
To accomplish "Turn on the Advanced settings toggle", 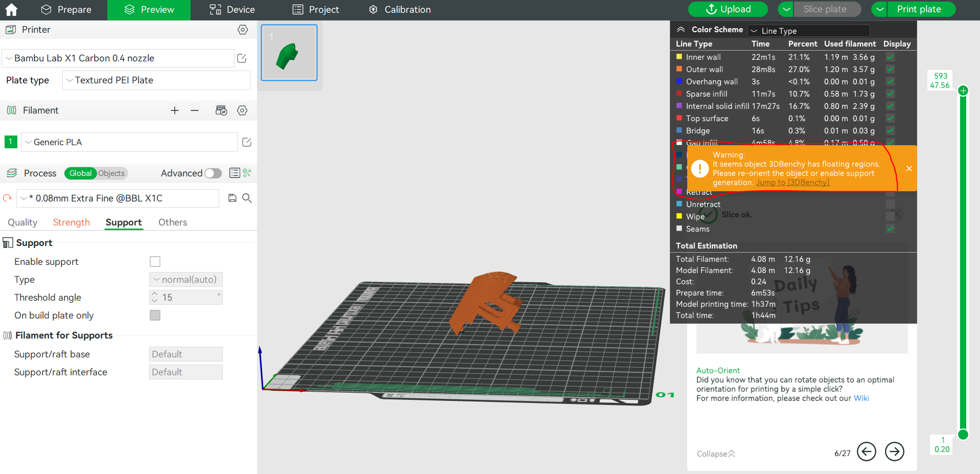I will click(x=213, y=173).
